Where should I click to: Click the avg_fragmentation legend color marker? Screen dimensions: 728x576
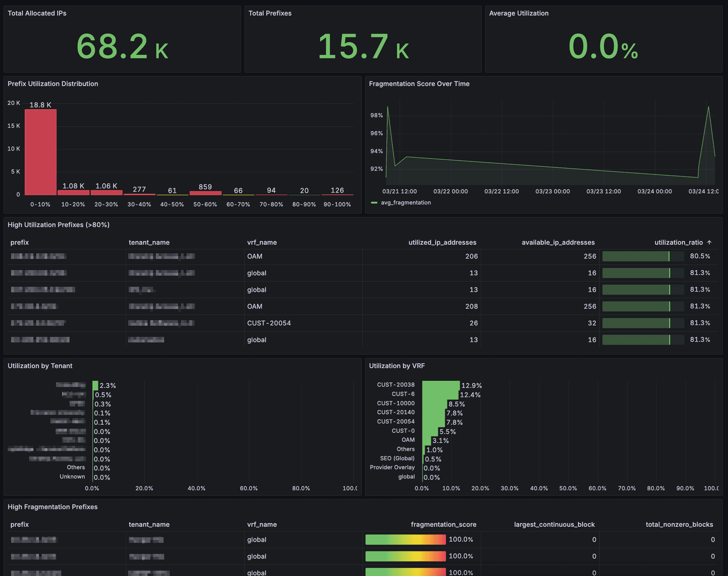click(375, 202)
